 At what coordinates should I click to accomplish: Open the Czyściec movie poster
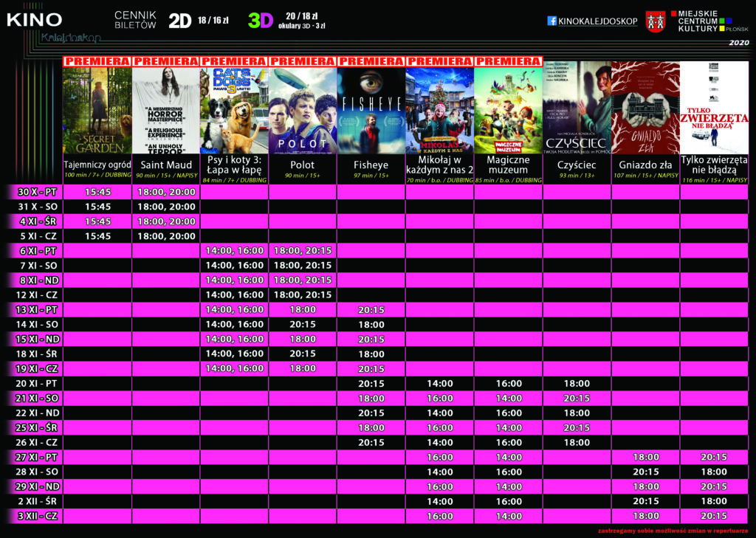click(x=577, y=108)
